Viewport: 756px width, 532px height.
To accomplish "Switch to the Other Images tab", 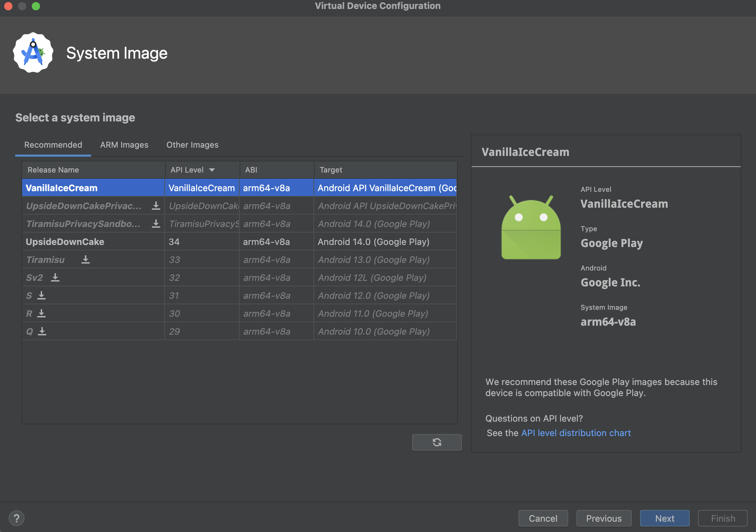I will coord(192,145).
